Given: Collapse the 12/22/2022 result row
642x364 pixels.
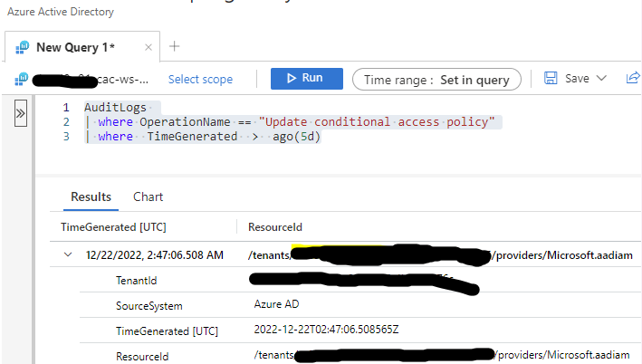Looking at the screenshot, I should pyautogui.click(x=68, y=254).
